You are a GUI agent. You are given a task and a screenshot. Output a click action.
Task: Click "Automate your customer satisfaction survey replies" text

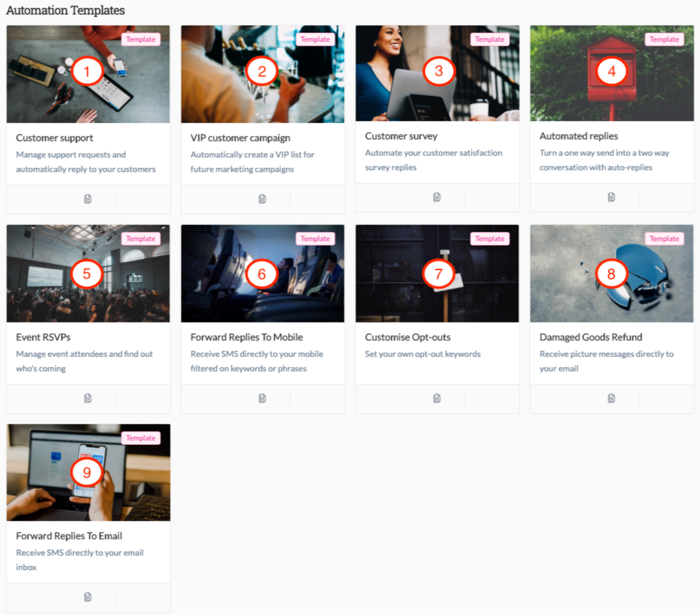(x=433, y=160)
